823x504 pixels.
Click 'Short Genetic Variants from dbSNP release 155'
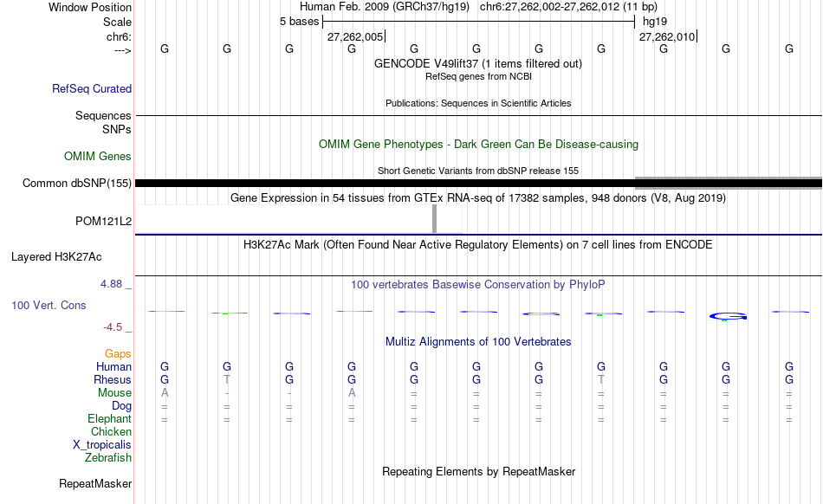pyautogui.click(x=478, y=171)
